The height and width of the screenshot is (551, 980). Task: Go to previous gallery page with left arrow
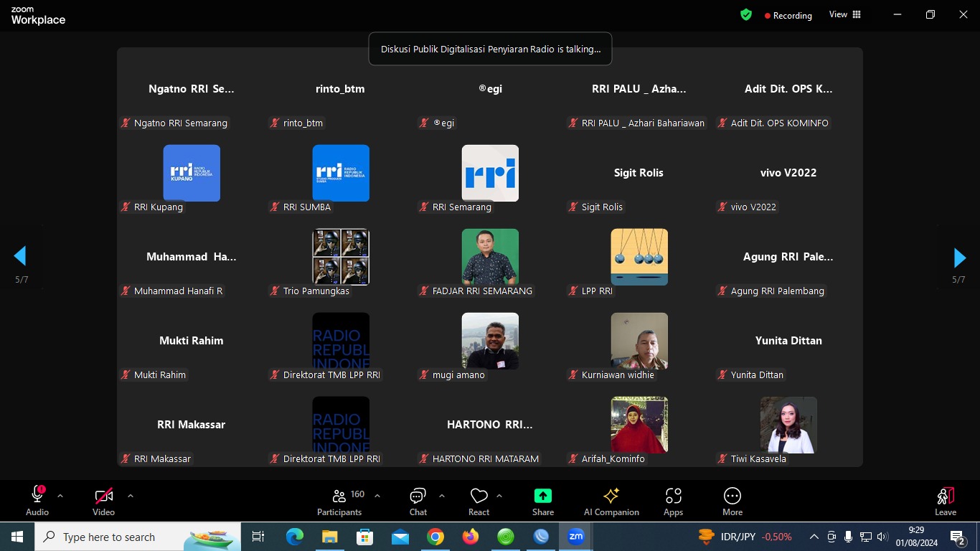click(x=20, y=256)
